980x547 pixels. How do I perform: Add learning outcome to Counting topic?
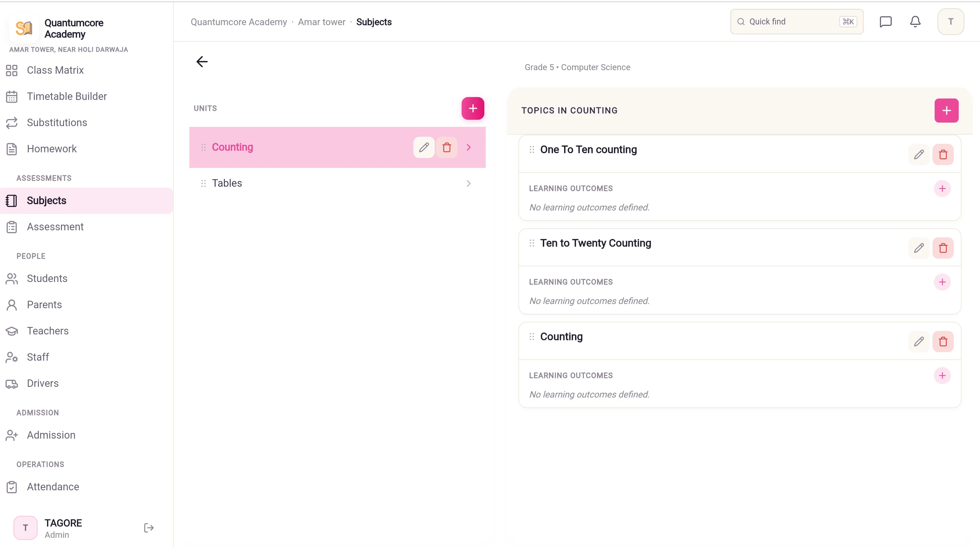[942, 376]
